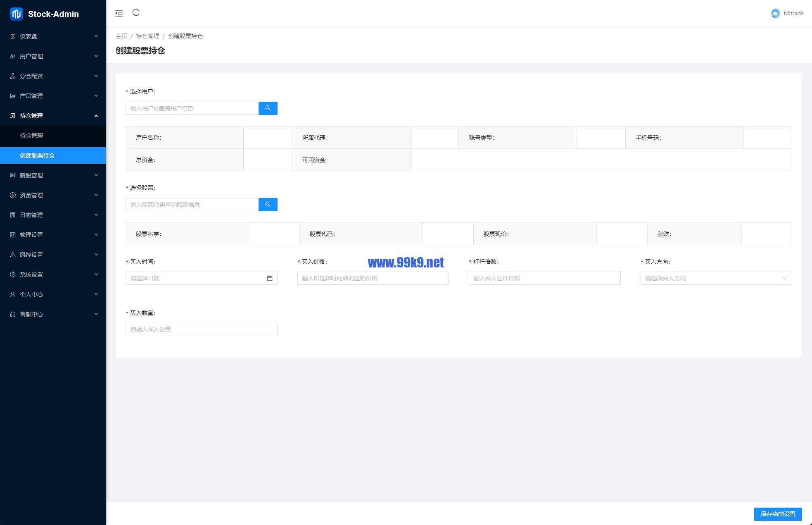Click search icon for stock code query
Viewport: 812px width, 525px height.
pos(268,205)
